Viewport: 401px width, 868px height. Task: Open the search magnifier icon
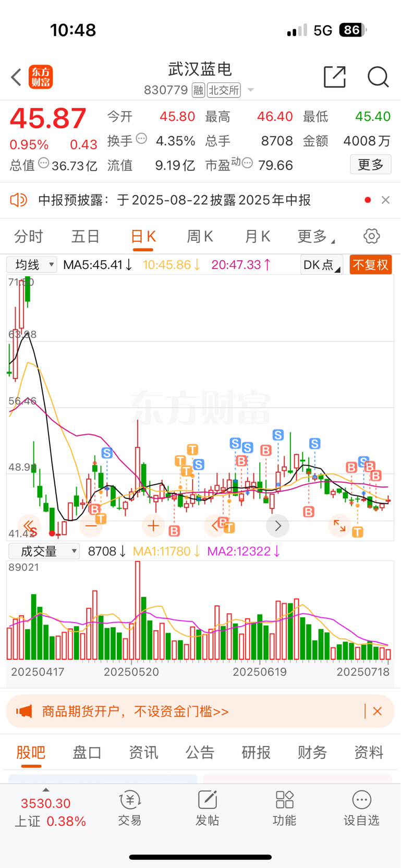(x=378, y=77)
